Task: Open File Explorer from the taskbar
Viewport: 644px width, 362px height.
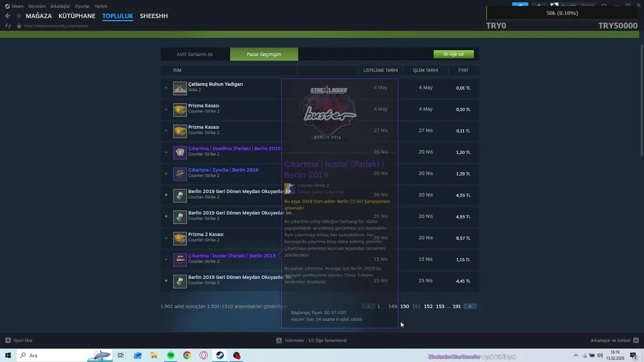Action: [x=154, y=355]
